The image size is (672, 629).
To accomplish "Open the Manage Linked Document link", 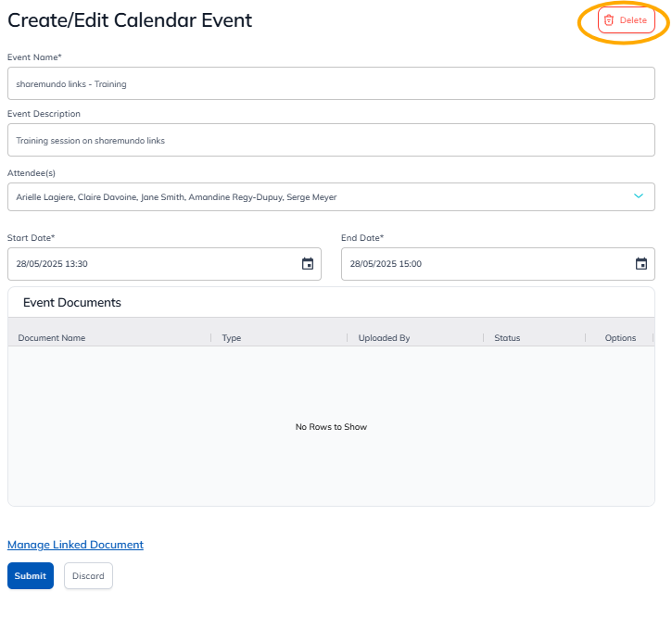I will point(75,545).
